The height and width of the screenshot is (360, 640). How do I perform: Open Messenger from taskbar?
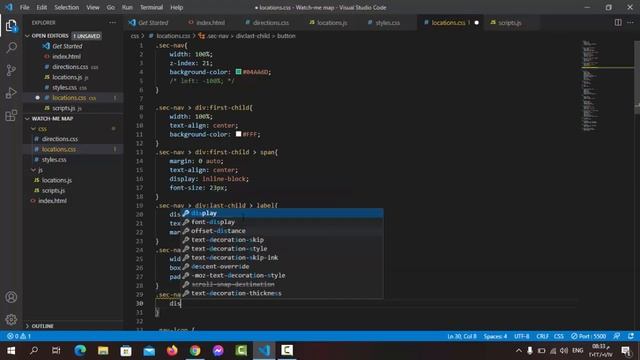tap(218, 351)
